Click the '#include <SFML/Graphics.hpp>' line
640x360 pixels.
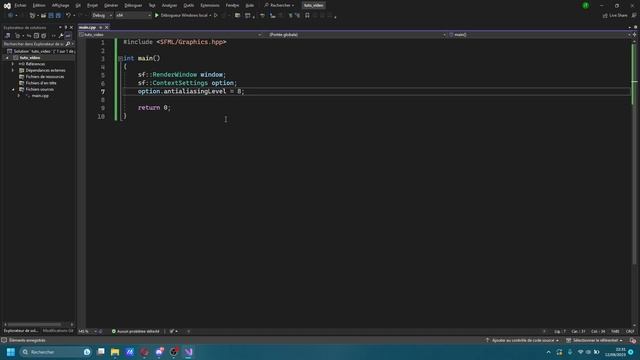(175, 42)
